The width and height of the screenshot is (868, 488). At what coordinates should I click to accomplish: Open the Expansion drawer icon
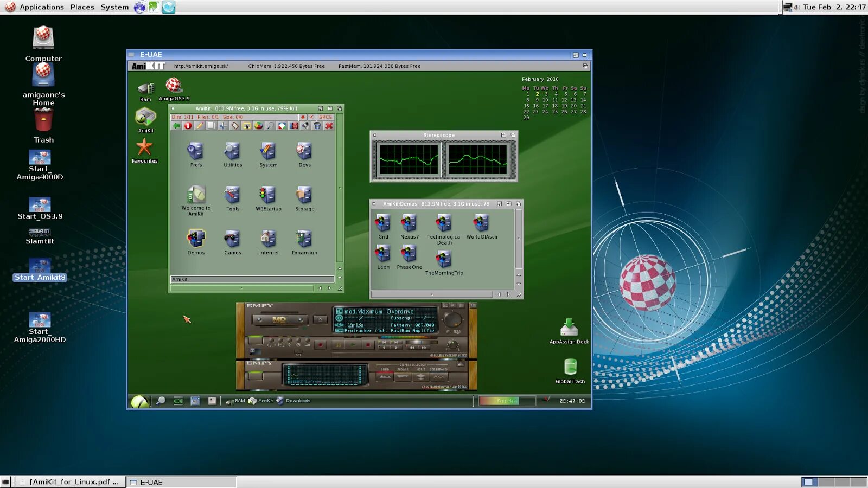coord(304,241)
